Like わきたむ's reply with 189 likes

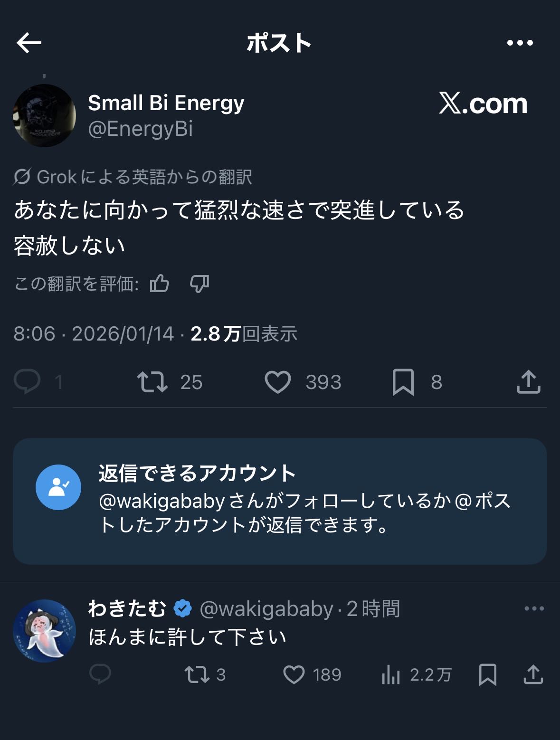294,674
